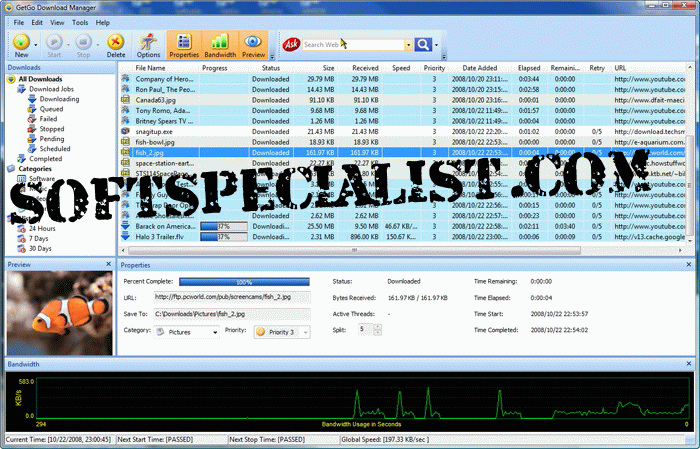Select Download Jobs tree node
Viewport: 700px width, 449px height.
pos(51,89)
